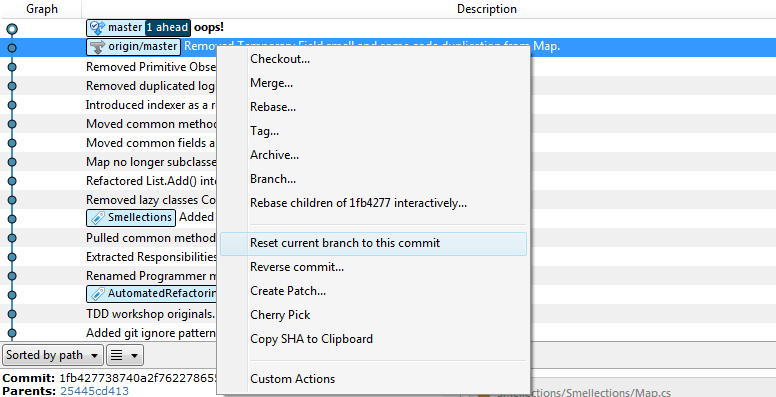Select the 'Pulled common method' commit row
776x397 pixels.
[108, 238]
